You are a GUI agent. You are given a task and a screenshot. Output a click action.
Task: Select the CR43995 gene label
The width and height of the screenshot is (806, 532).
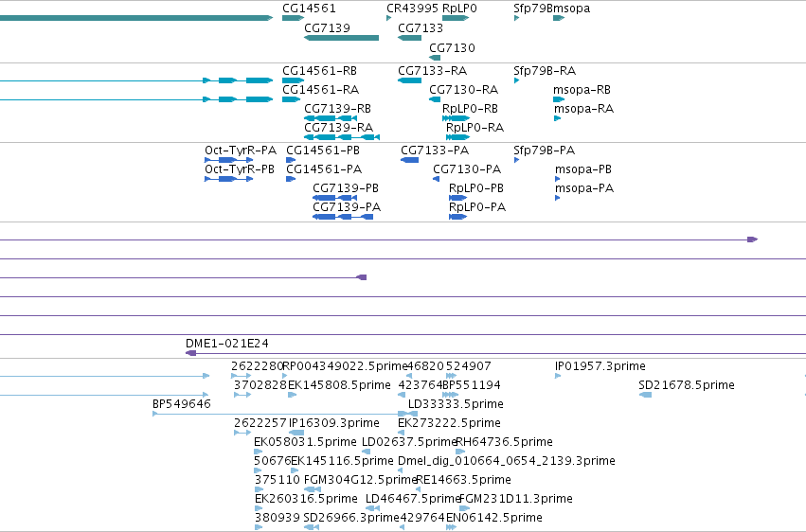click(x=412, y=9)
